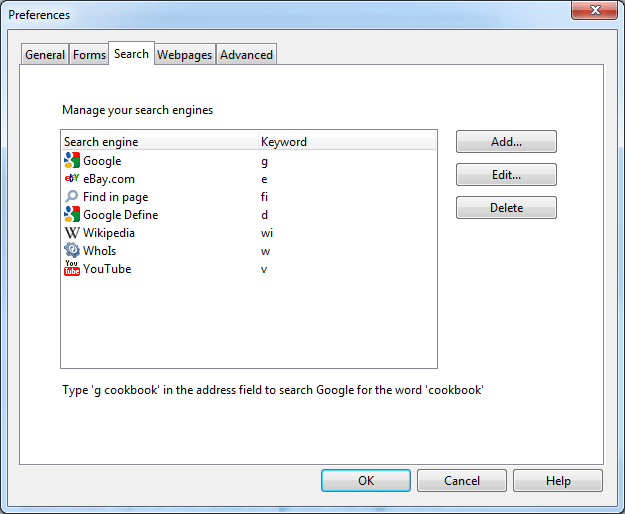This screenshot has width=625, height=514.
Task: Sort by Keyword column header
Action: pos(284,142)
